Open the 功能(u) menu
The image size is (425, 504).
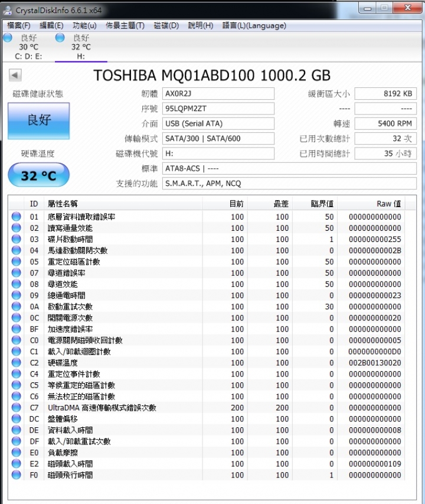coord(84,25)
